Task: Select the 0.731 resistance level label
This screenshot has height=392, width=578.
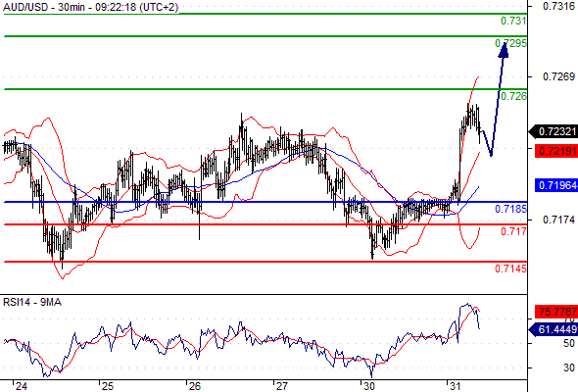Action: 513,21
